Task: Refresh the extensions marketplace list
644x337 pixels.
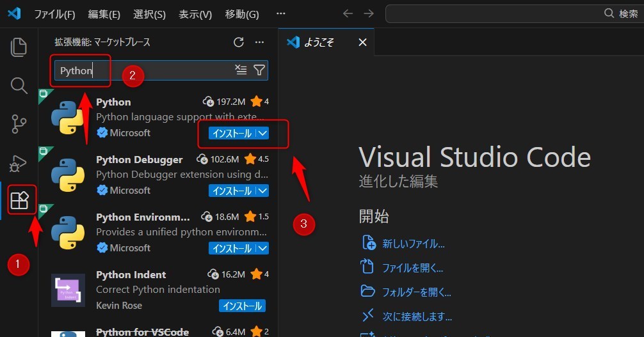Action: click(x=239, y=42)
